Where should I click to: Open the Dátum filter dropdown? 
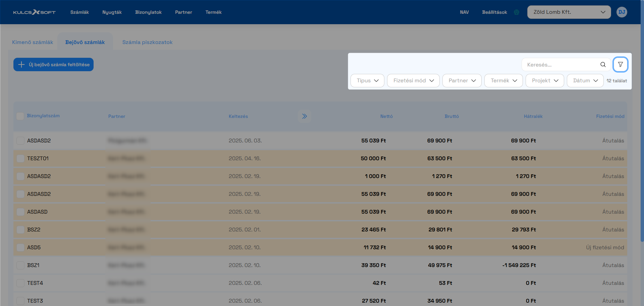coord(585,81)
